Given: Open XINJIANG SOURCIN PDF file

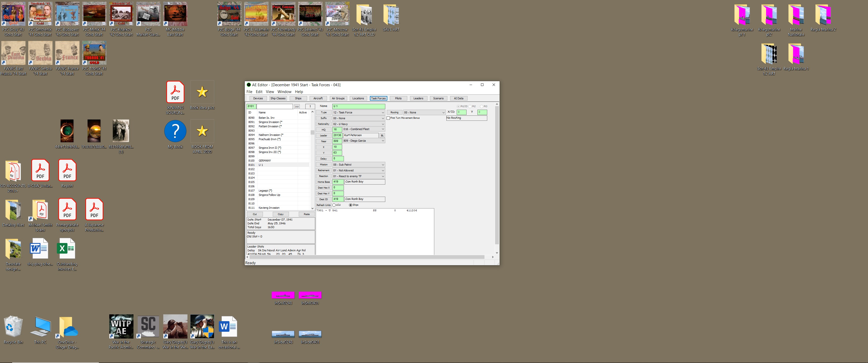Looking at the screenshot, I should point(175,98).
